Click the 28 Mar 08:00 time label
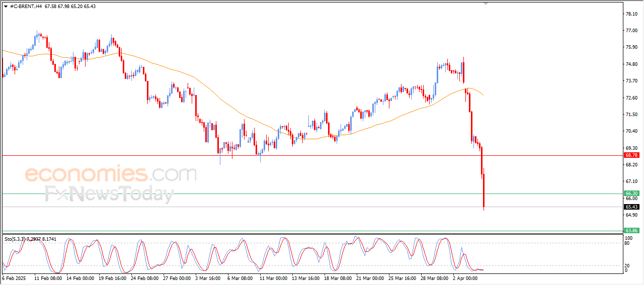 coord(434,277)
